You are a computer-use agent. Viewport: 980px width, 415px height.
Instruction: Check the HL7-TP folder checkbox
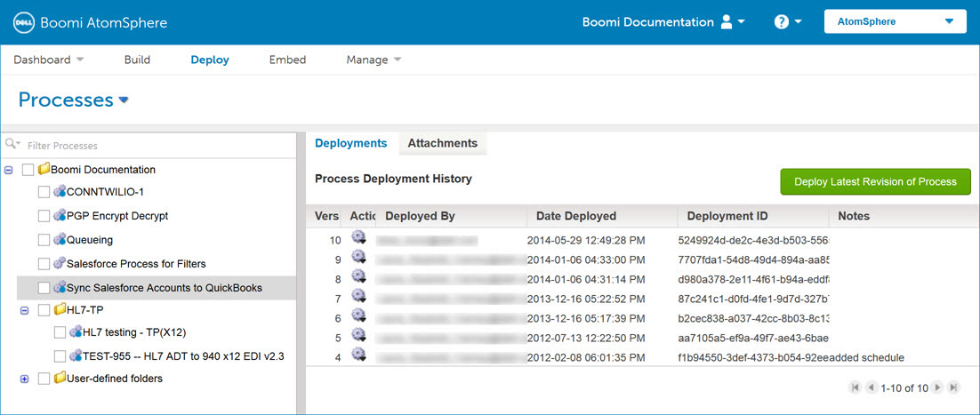click(x=44, y=309)
